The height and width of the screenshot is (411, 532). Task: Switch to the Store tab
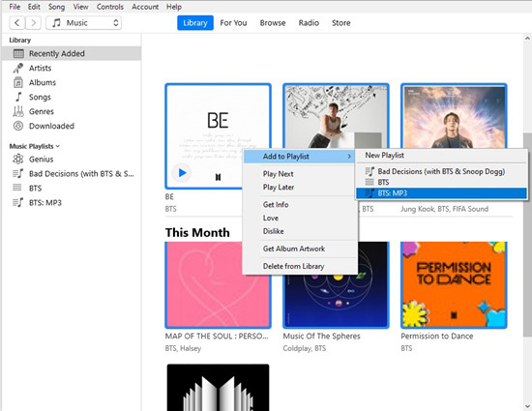[x=341, y=22]
